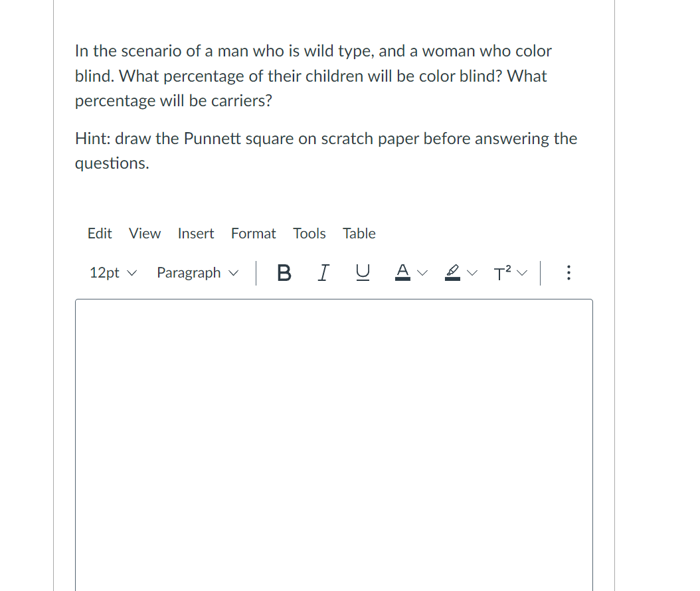Select the highlighter background color icon

pyautogui.click(x=451, y=272)
